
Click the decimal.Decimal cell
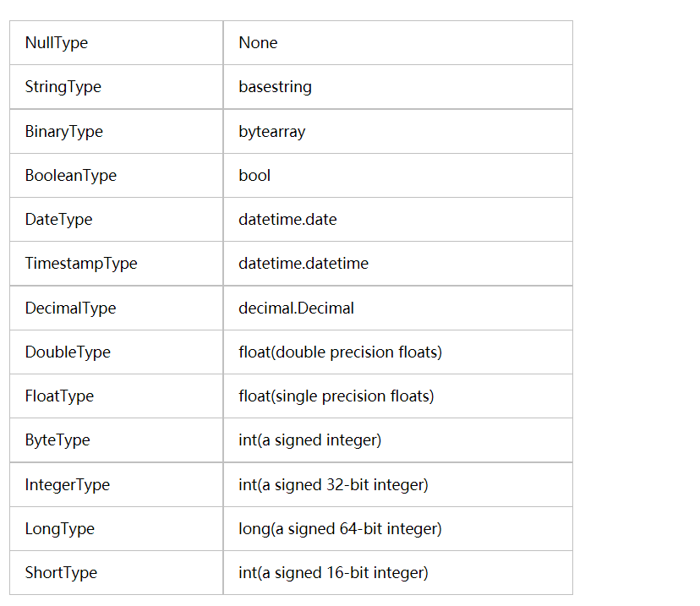398,308
